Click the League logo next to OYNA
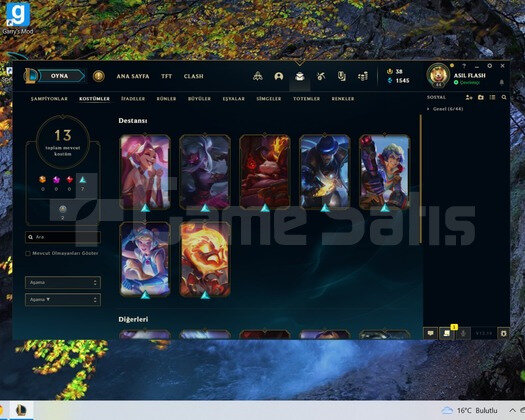Image resolution: width=525 pixels, height=420 pixels. [x=30, y=76]
